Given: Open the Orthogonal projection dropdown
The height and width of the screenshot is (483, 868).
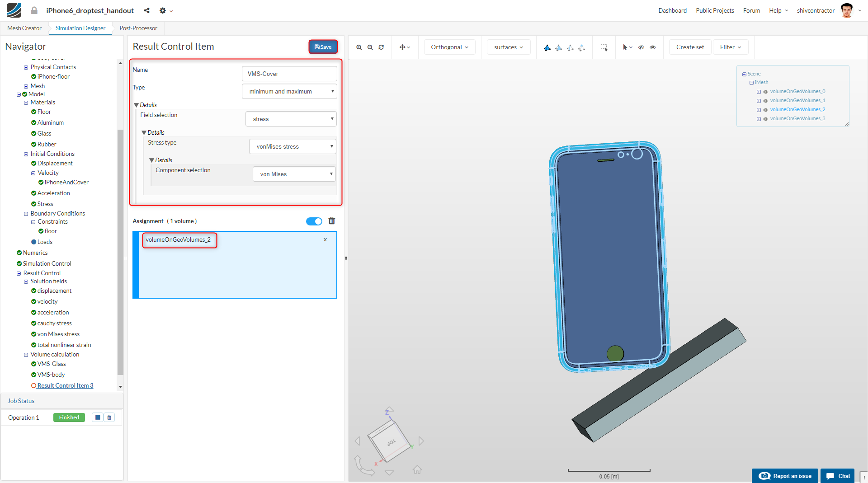Looking at the screenshot, I should click(x=449, y=47).
